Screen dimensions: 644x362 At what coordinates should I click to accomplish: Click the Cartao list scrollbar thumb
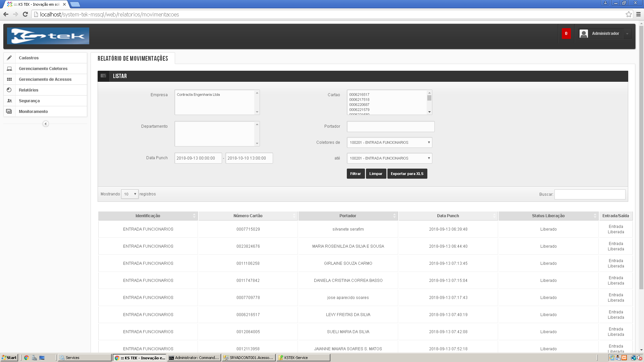tap(429, 98)
